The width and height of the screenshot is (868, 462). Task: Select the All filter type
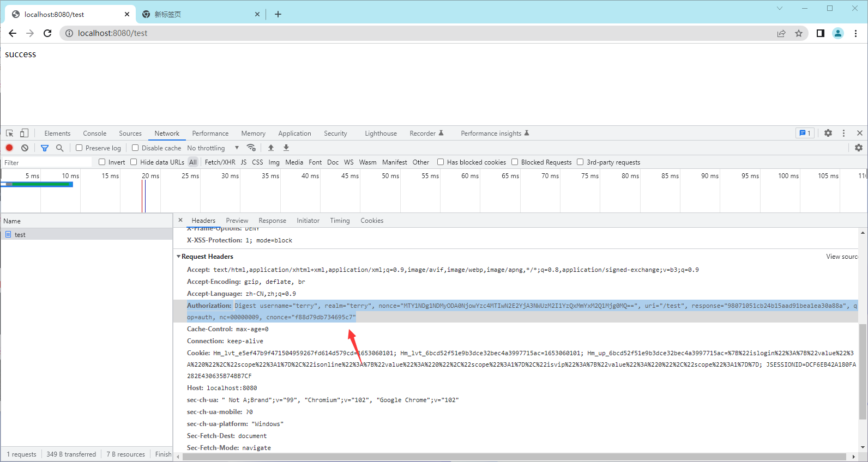(x=193, y=162)
